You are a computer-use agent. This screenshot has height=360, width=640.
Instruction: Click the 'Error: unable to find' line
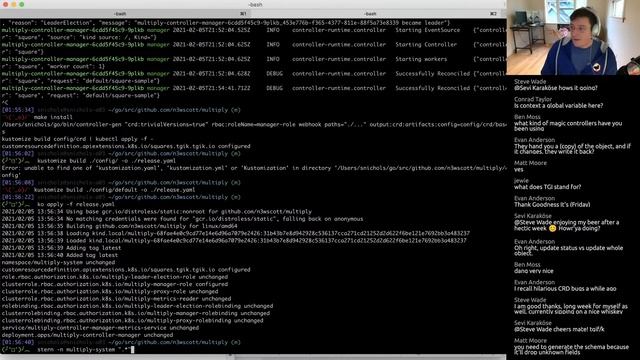click(x=253, y=171)
